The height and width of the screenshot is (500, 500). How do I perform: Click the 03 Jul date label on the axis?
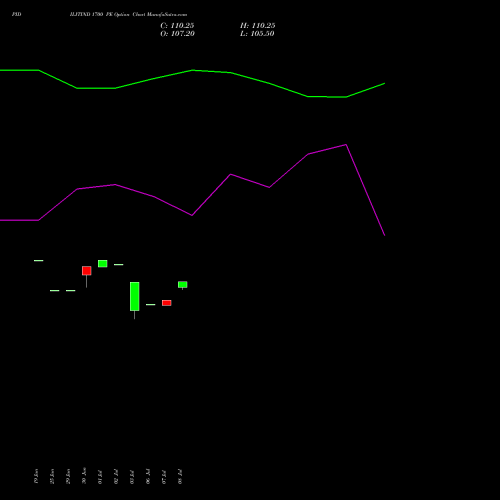click(132, 477)
